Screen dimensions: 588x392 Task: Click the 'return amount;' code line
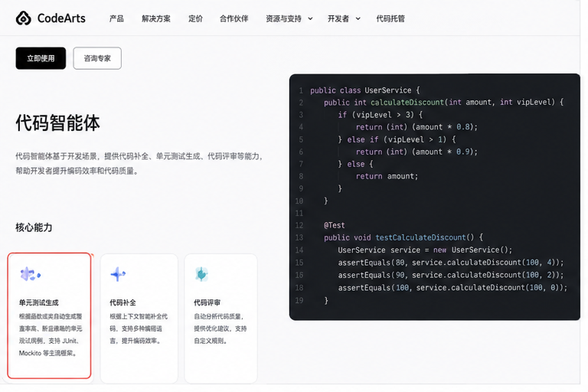387,176
